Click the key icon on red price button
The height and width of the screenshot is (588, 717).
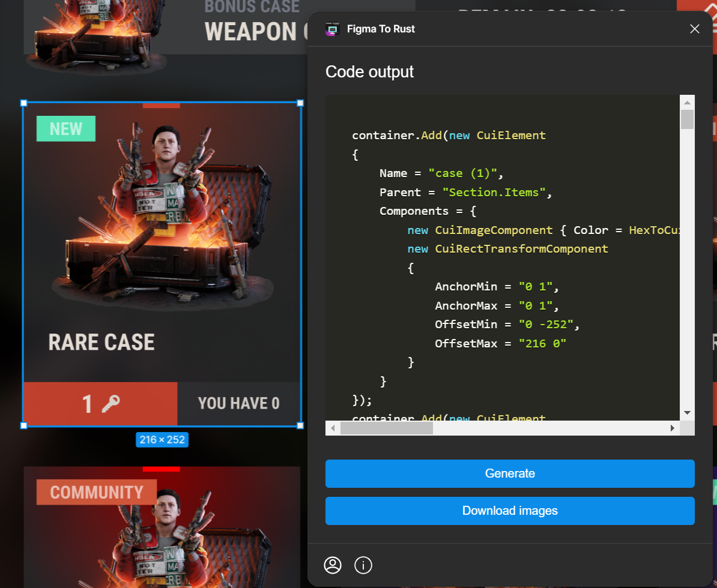pos(110,404)
